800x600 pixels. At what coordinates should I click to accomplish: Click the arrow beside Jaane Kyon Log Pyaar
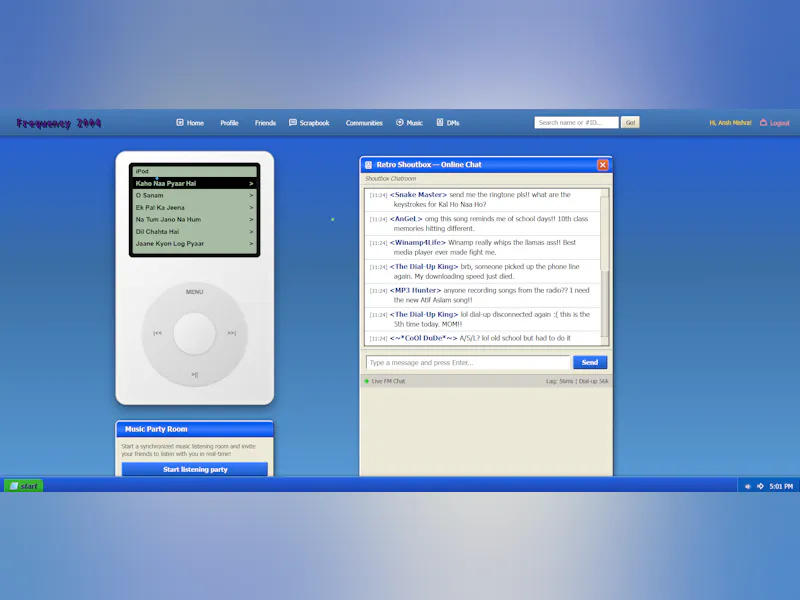coord(251,244)
